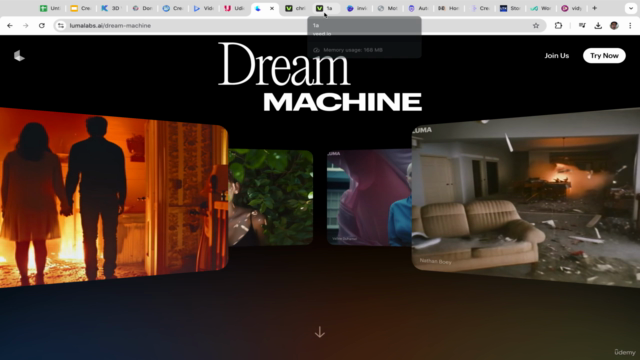Open the green leaves video thumbnail
Screen dimensions: 640x360
pos(271,198)
